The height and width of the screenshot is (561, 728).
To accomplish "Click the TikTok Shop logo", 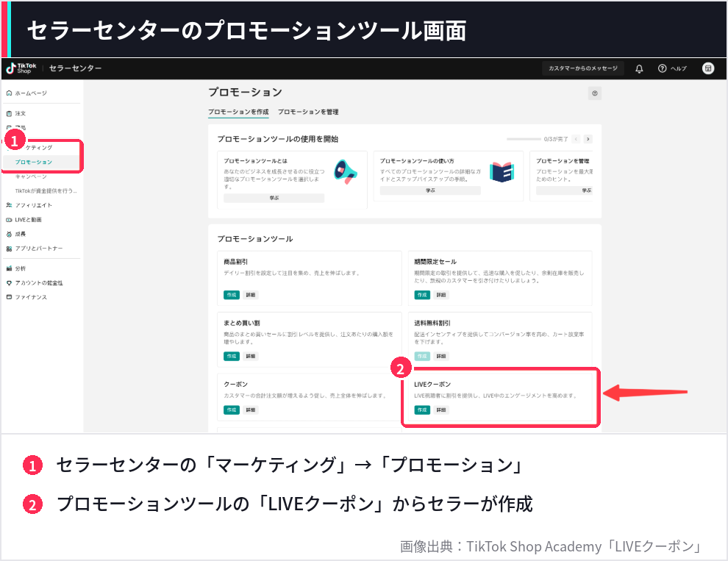I will 21,68.
